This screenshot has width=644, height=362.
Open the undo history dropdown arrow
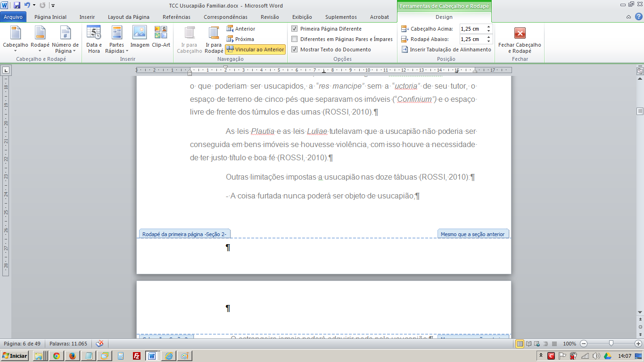click(x=34, y=5)
